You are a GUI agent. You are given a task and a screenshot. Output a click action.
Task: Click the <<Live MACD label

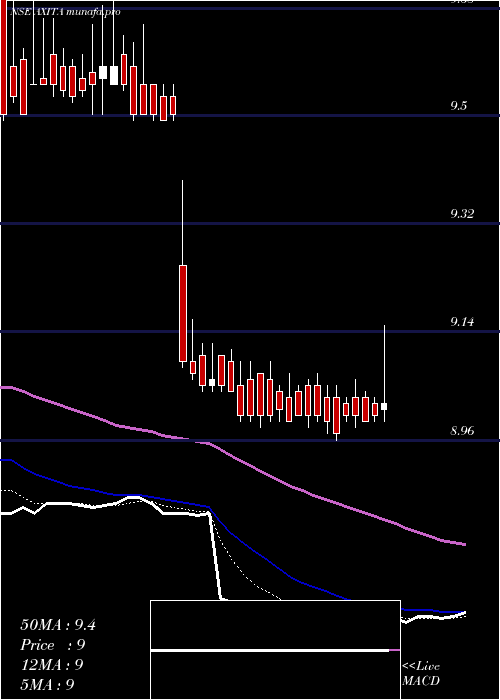coord(421,673)
